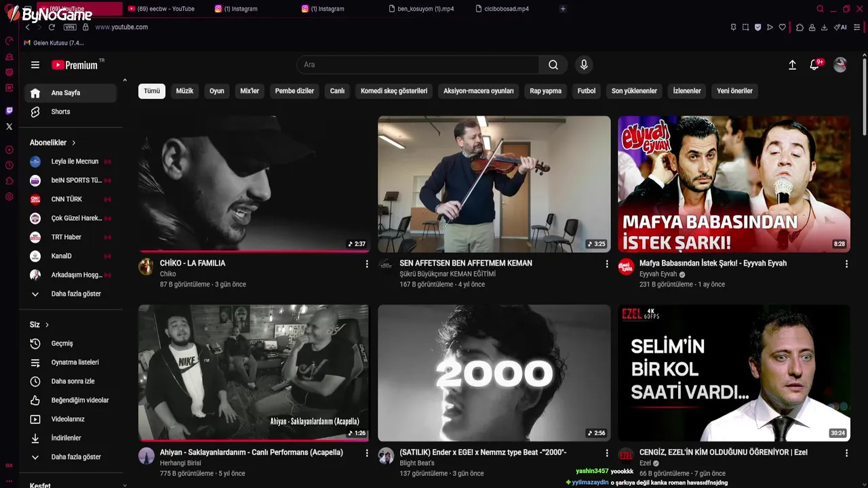The image size is (868, 488).
Task: Toggle the ad blocker shield icon
Action: click(x=757, y=27)
